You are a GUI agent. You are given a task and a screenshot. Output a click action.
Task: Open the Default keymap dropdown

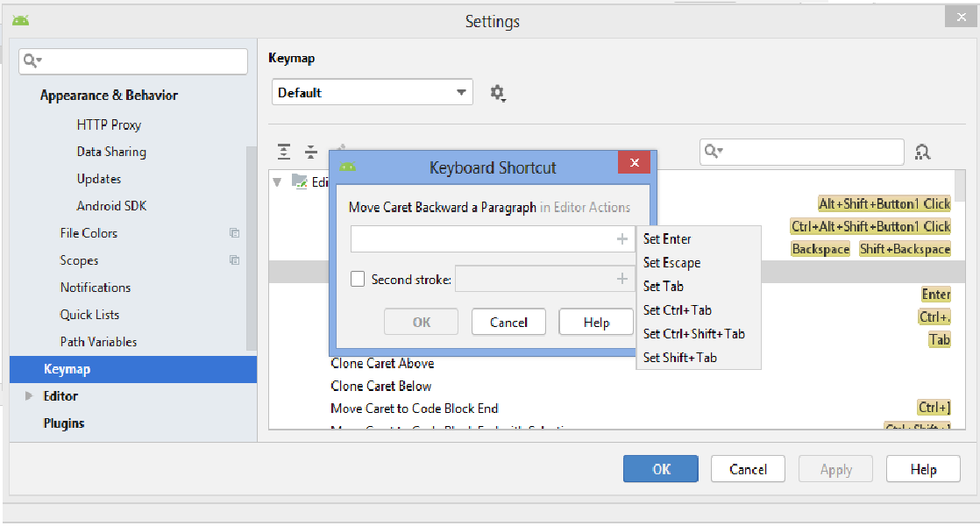point(372,92)
